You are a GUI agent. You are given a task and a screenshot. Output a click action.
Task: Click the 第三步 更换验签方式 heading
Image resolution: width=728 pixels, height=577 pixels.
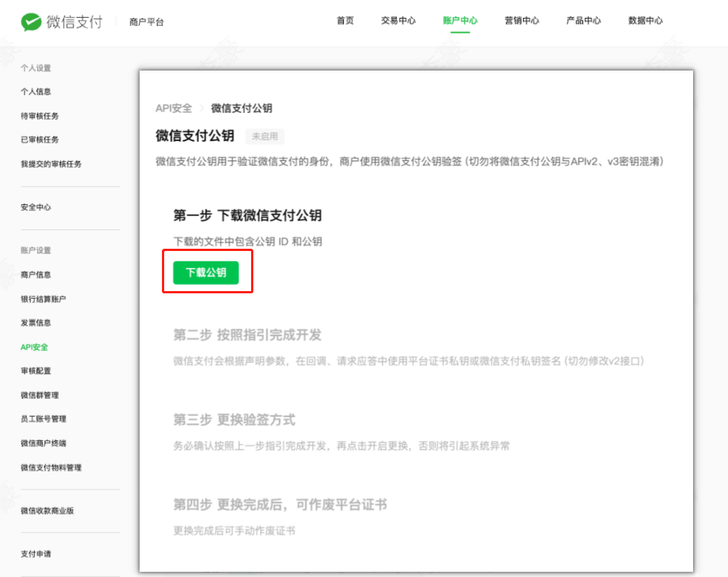[234, 420]
